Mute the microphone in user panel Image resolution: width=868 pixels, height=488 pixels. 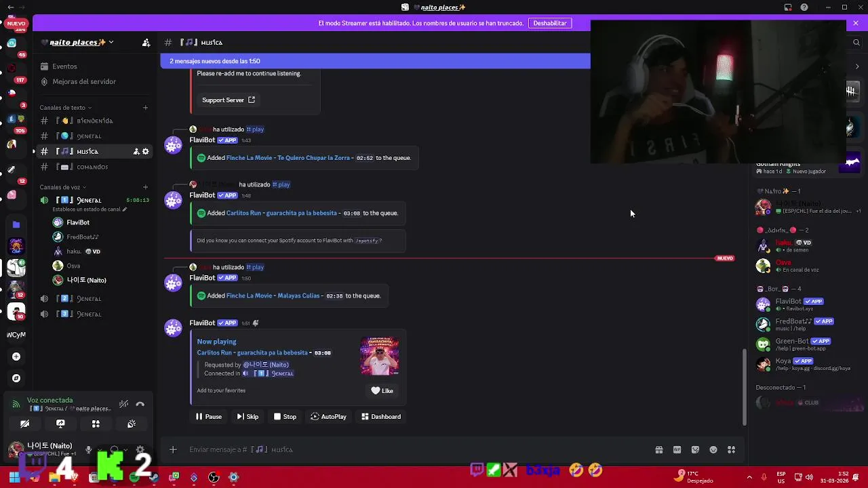[x=88, y=449]
